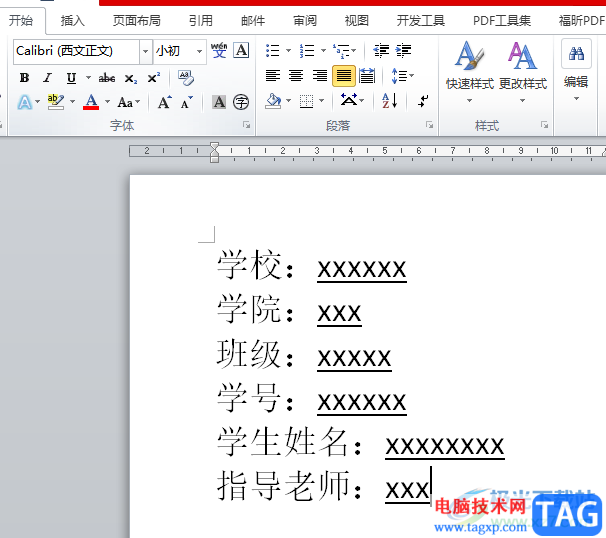Apply bullet list

click(x=273, y=50)
